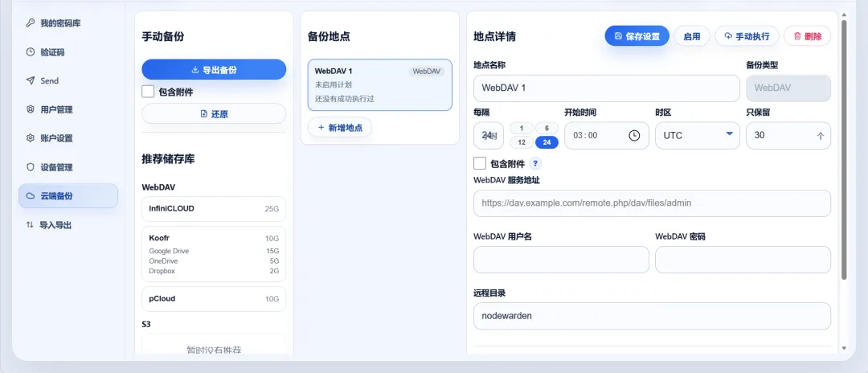Viewport: 868px width, 373px height.
Task: Select the 12 hour interval chip
Action: (522, 142)
